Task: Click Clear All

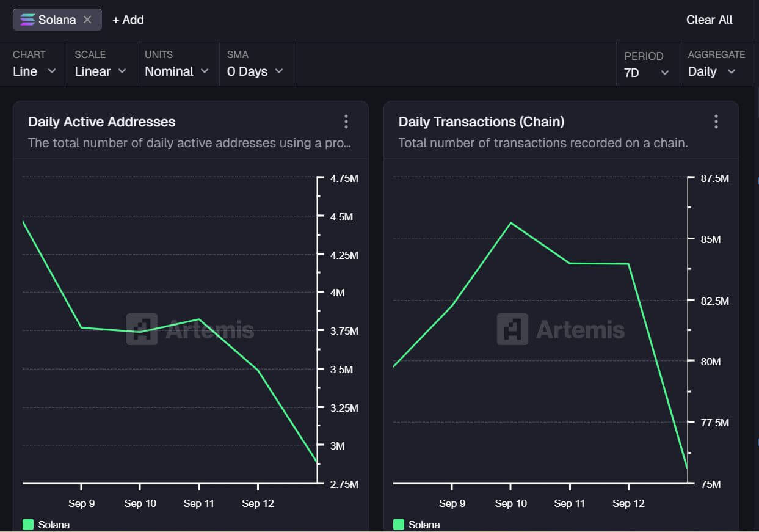Action: [710, 20]
